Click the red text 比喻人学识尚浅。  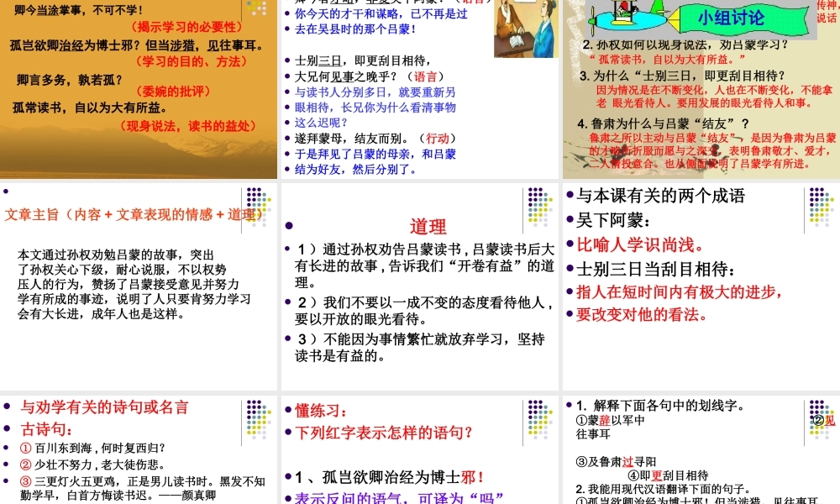[641, 245]
